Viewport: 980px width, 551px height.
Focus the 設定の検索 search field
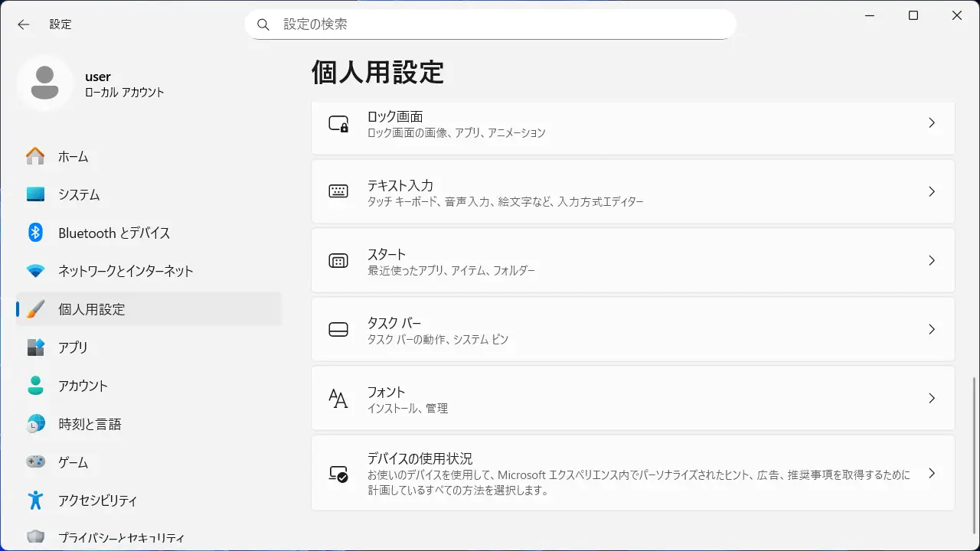498,24
